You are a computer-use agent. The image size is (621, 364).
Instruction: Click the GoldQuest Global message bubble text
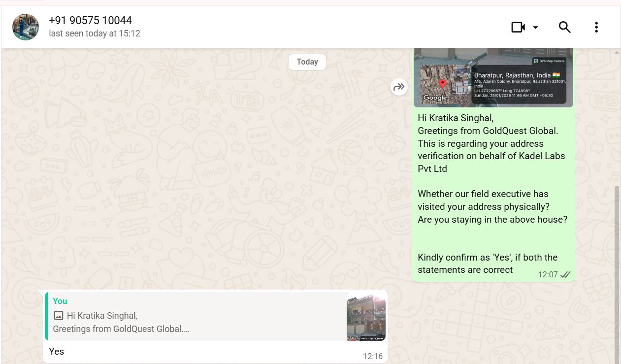[x=488, y=131]
